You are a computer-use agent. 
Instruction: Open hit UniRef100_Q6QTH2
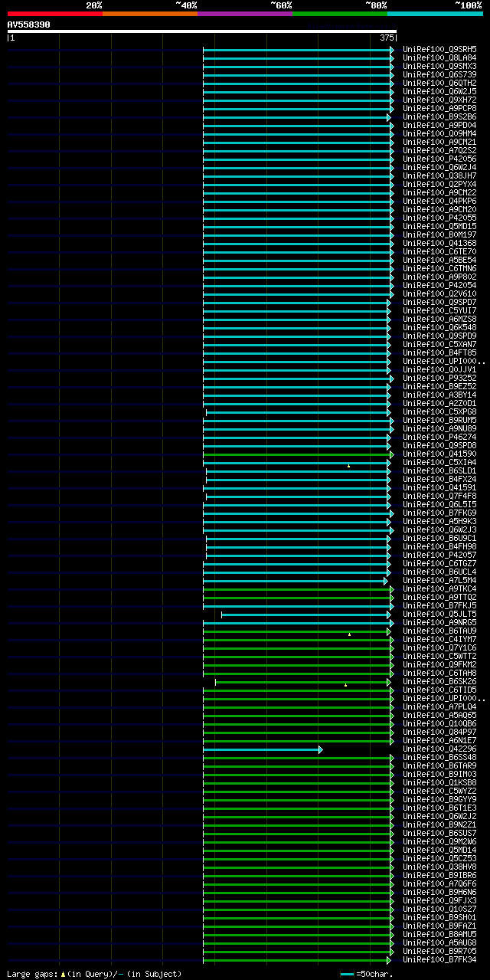(x=439, y=83)
